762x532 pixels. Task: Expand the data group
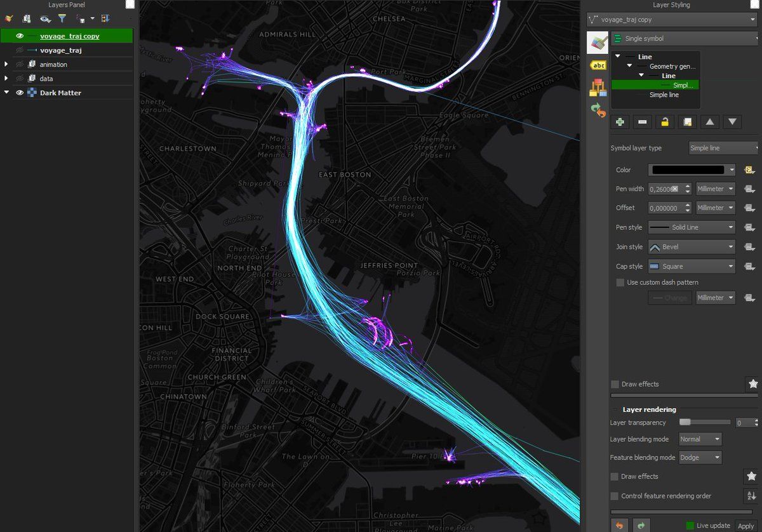[6, 79]
